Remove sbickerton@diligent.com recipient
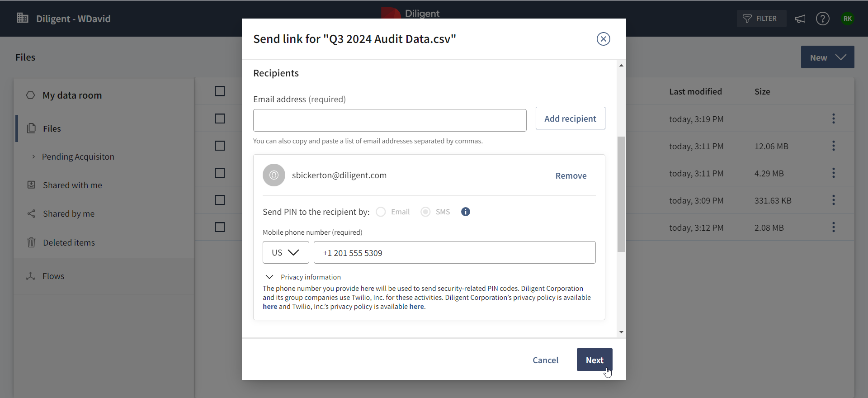Screen dimensions: 868x398 click(571, 175)
